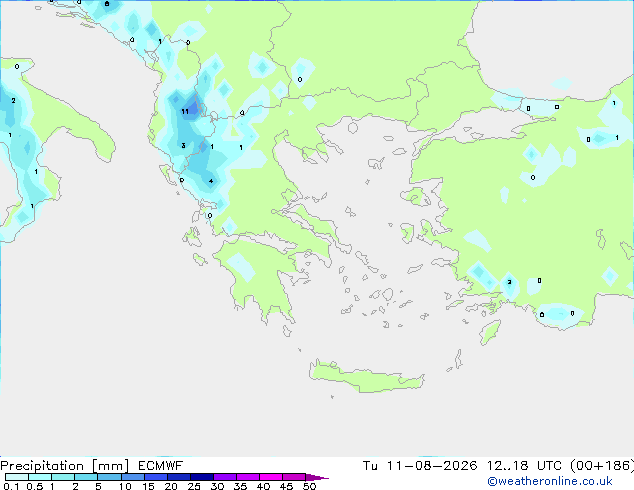Click the 'Precipitation [mm]' legend title

coord(64,466)
